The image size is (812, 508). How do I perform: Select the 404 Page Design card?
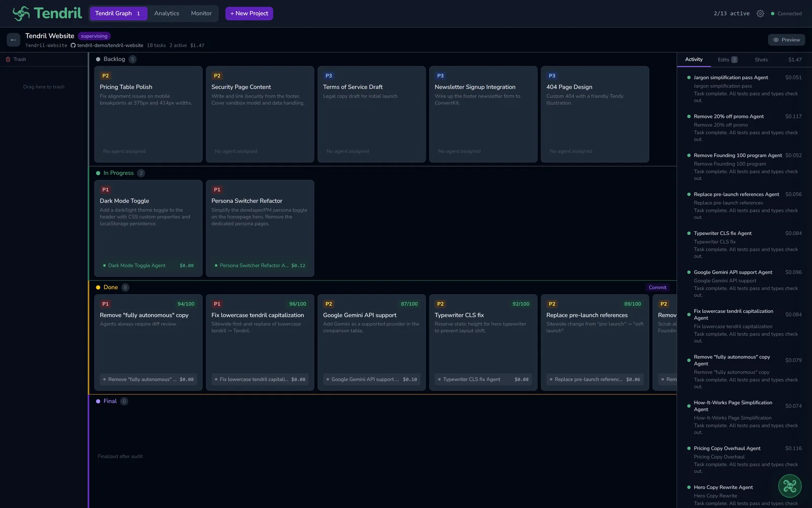pyautogui.click(x=594, y=114)
